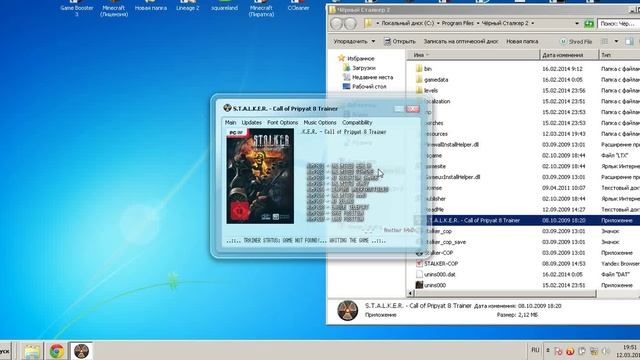Open view options dropdown arrow
Image resolution: width=640 pixels, height=360 pixels.
click(x=616, y=41)
